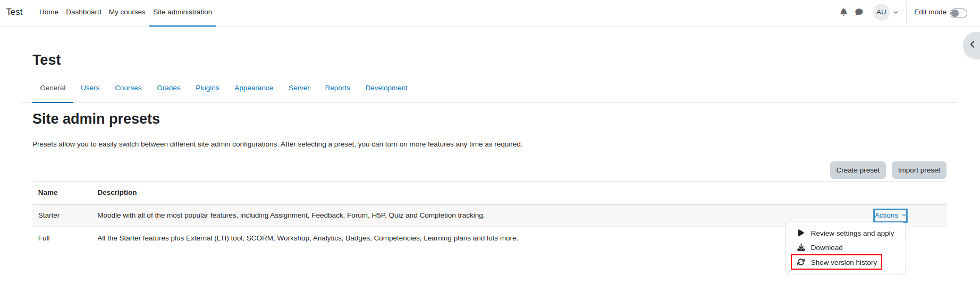This screenshot has width=980, height=293.
Task: Switch to the Server tab
Action: [299, 88]
